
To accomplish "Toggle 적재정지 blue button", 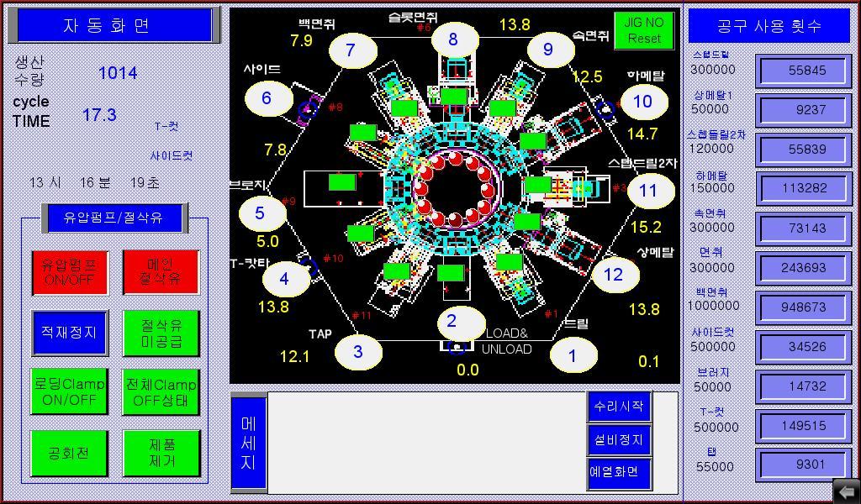I will pos(69,333).
